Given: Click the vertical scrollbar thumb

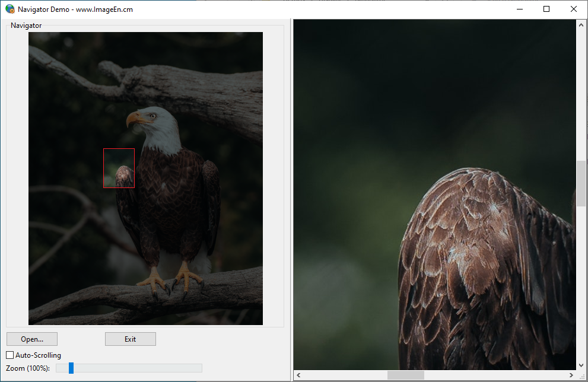Looking at the screenshot, I should (581, 183).
